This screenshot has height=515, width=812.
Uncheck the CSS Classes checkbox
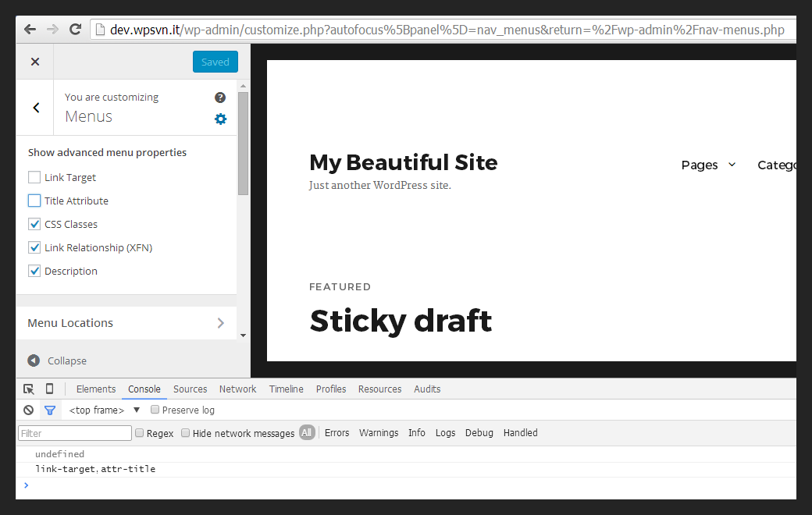click(x=34, y=224)
